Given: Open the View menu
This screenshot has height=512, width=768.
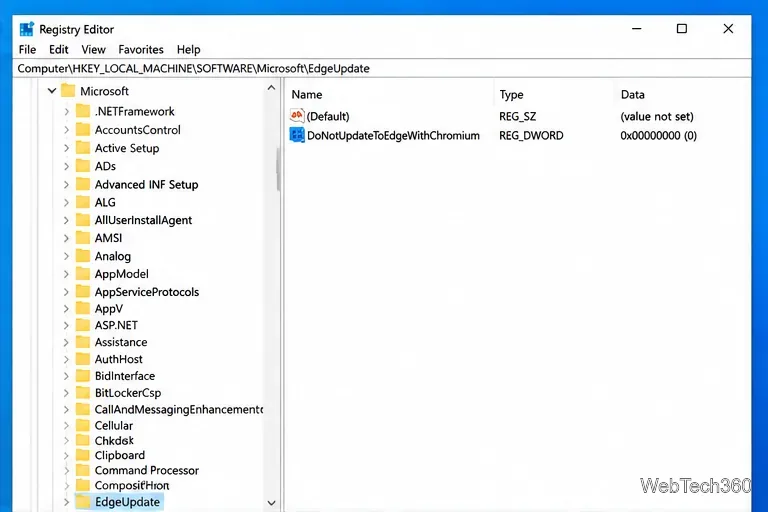Looking at the screenshot, I should pos(93,49).
